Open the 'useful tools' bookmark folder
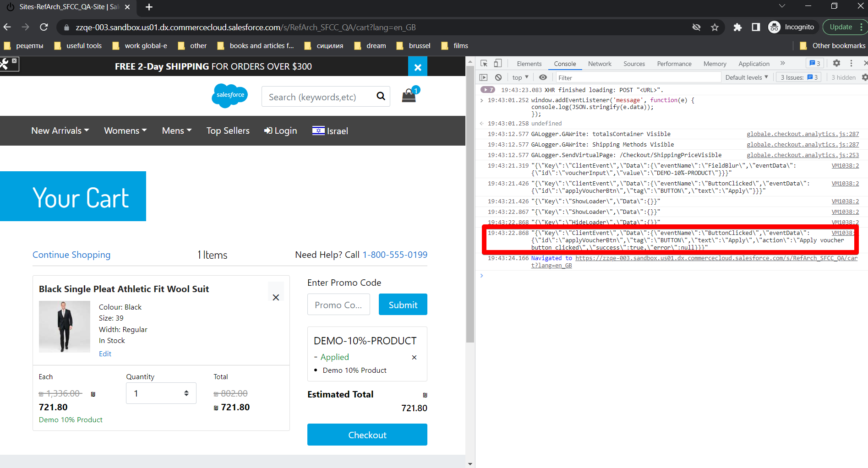Screen dimensions: 868x468 [x=78, y=45]
